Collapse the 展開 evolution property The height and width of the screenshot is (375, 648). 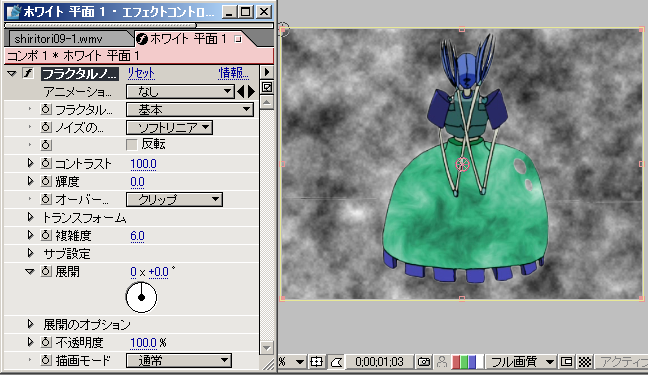click(x=29, y=272)
